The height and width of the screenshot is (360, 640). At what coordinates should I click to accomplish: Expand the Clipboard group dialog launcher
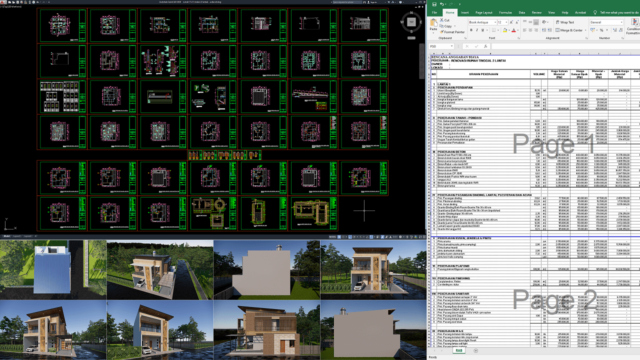tap(466, 38)
